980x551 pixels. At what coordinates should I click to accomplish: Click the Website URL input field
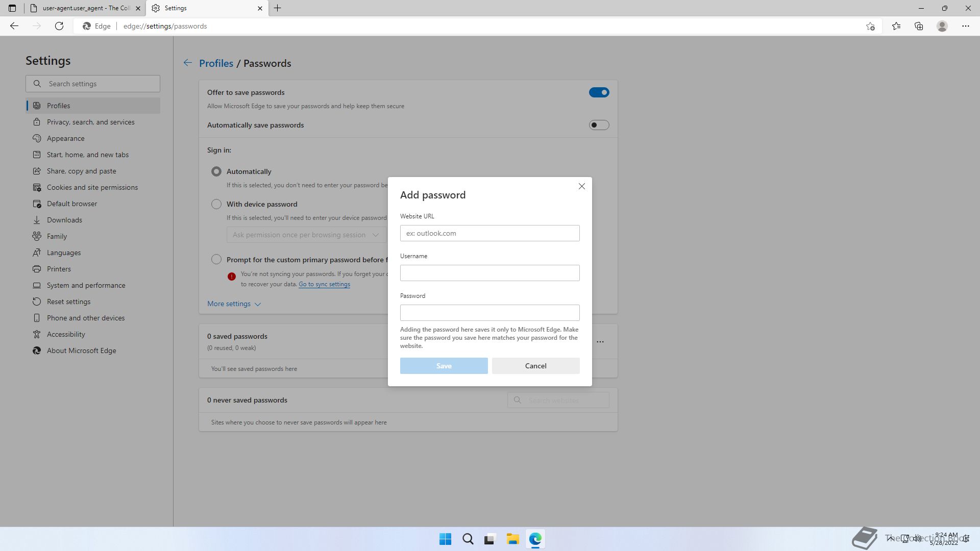point(489,233)
